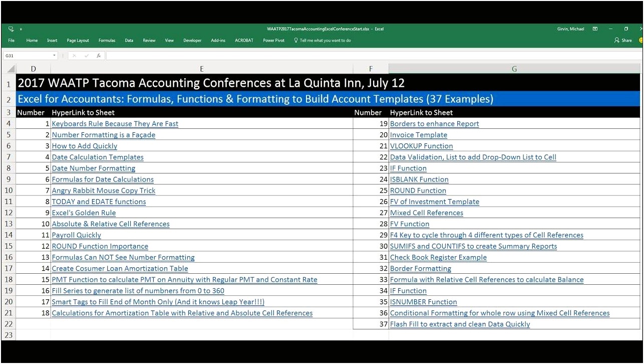644x364 pixels.
Task: Click the Cancel X icon in formula bar
Action: pos(74,56)
